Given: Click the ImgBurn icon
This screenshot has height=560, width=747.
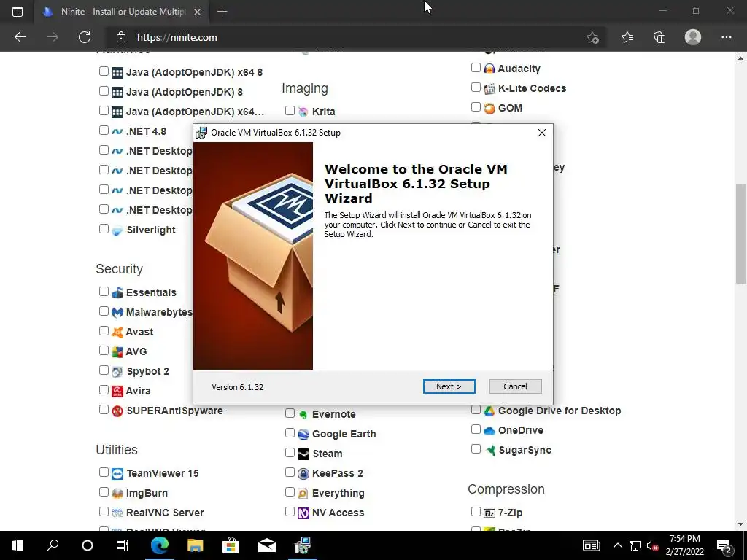Looking at the screenshot, I should (x=117, y=494).
